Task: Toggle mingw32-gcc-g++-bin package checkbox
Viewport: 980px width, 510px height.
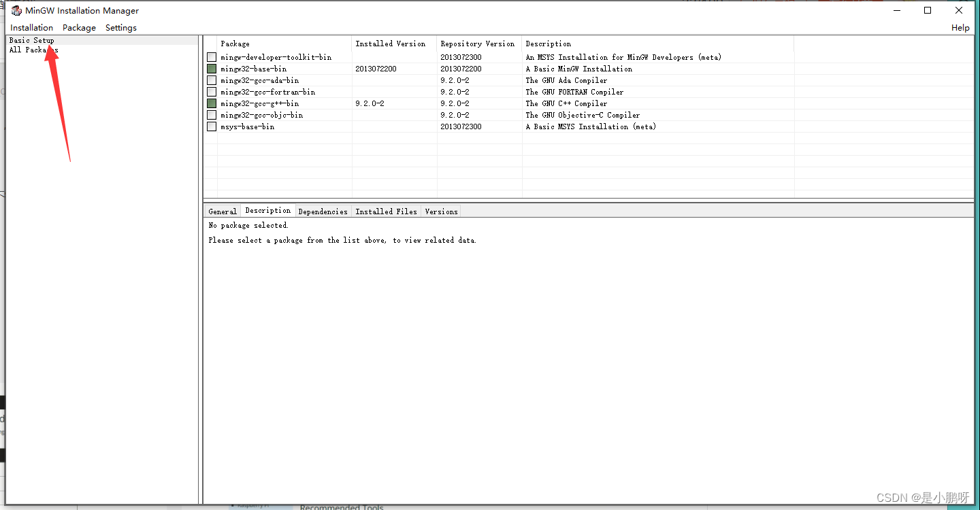Action: pyautogui.click(x=212, y=103)
